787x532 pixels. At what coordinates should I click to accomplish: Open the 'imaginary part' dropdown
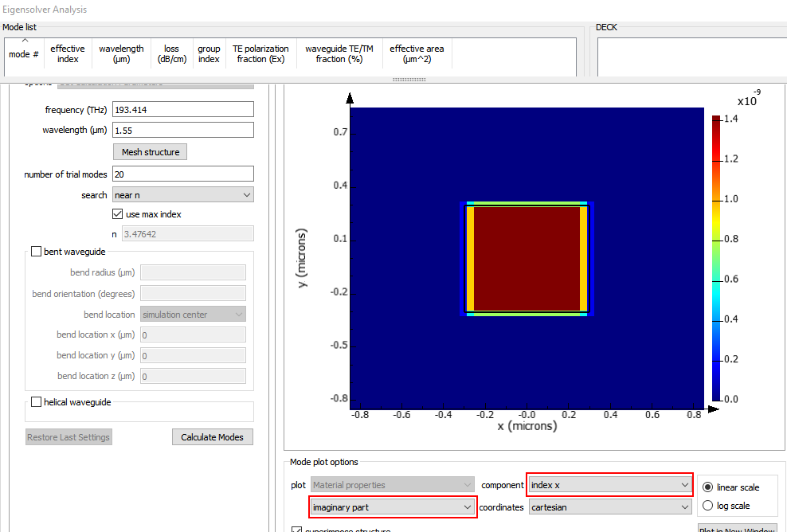click(392, 507)
